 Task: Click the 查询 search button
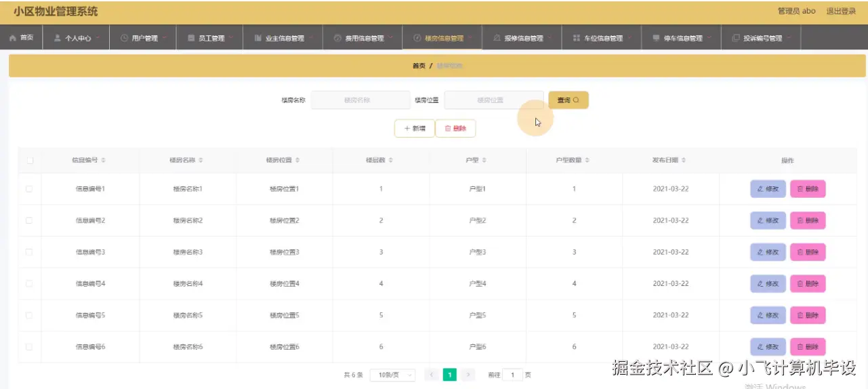point(569,100)
